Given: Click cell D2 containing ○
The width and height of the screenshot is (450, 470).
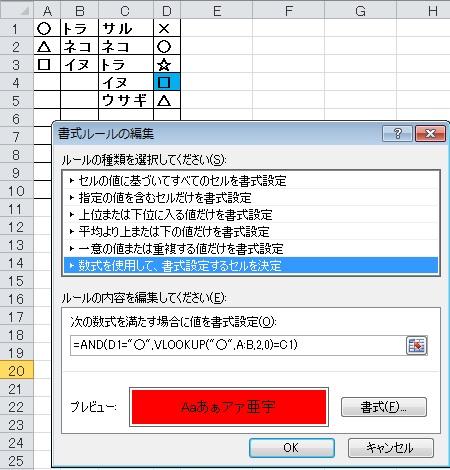Looking at the screenshot, I should click(167, 46).
